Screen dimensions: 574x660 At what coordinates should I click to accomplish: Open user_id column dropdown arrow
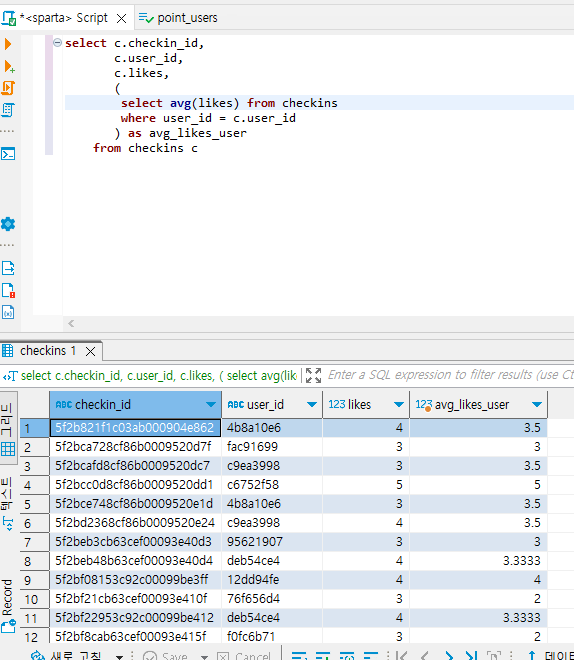(x=312, y=405)
